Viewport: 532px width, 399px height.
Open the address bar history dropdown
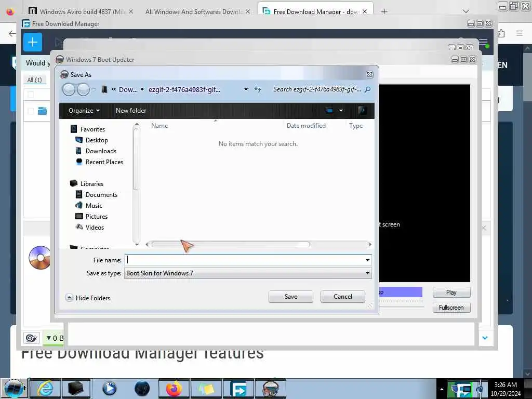click(246, 89)
